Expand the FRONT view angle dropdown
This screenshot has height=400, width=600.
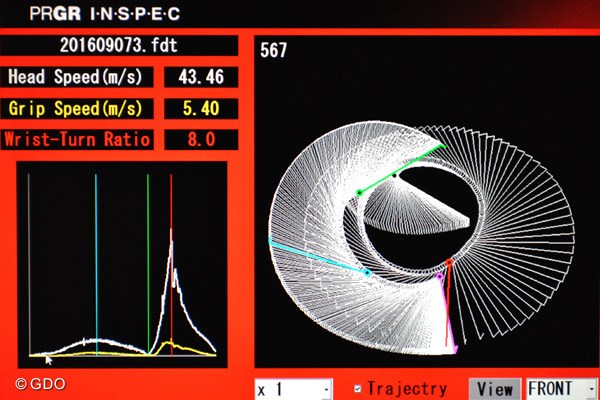561,388
